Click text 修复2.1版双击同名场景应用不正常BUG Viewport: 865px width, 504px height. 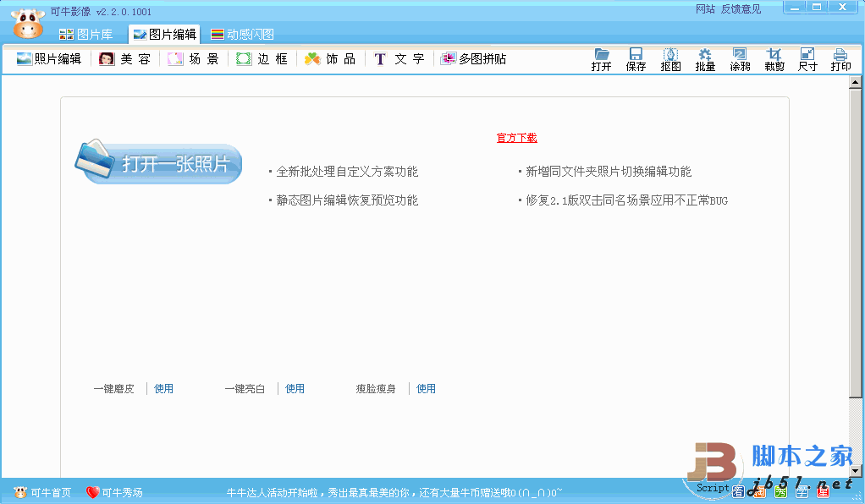click(x=626, y=200)
